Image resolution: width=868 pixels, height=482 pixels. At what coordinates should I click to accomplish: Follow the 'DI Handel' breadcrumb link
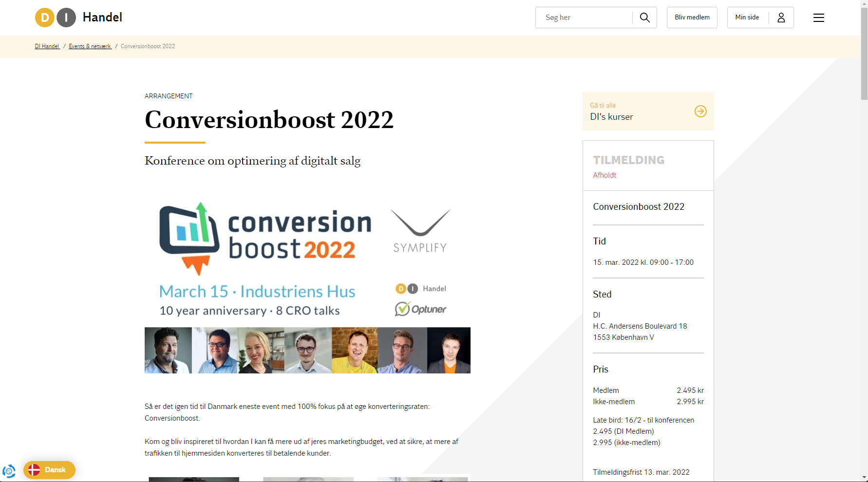[x=47, y=46]
